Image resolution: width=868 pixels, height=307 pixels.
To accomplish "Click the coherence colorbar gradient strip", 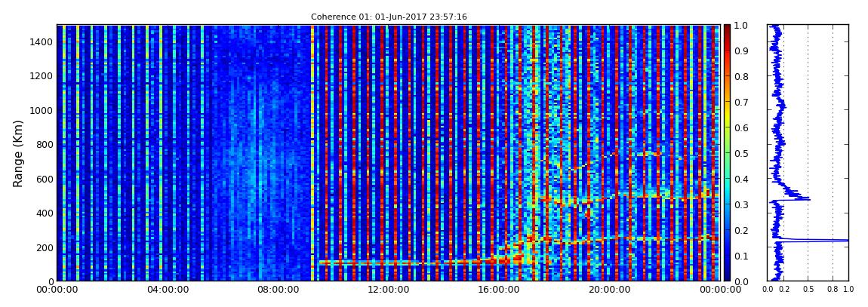I will pos(727,153).
